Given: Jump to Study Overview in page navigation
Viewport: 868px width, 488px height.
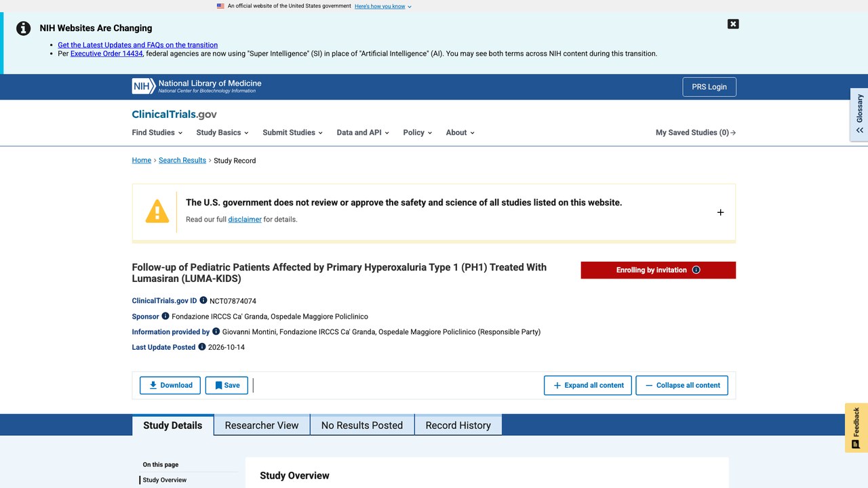Looking at the screenshot, I should click(x=165, y=480).
